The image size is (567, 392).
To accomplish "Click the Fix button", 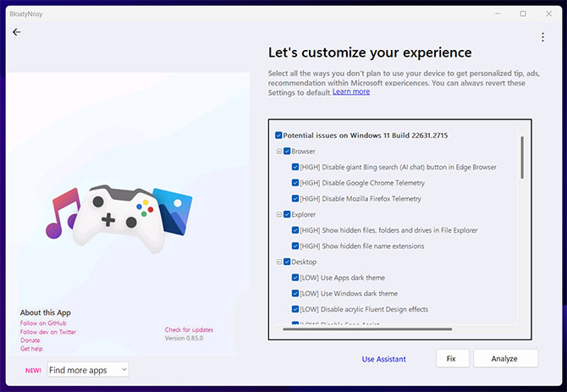I will pyautogui.click(x=453, y=358).
